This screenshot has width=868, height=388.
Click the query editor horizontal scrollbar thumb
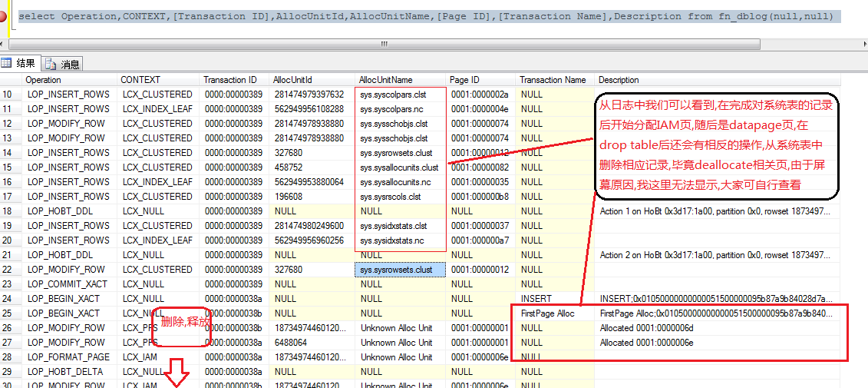pyautogui.click(x=384, y=44)
